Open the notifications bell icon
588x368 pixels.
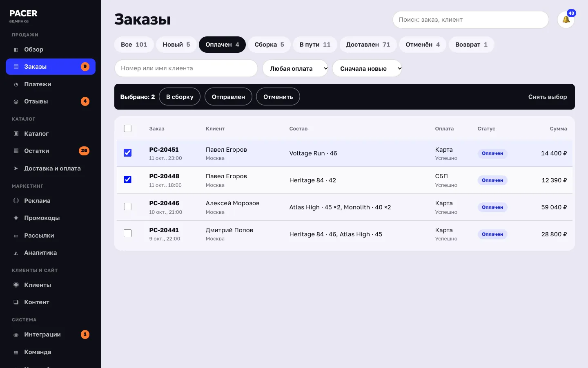click(x=566, y=20)
